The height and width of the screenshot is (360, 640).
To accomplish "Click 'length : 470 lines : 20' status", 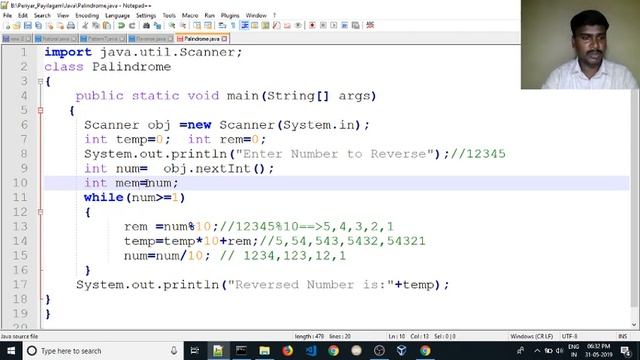I will (x=322, y=336).
